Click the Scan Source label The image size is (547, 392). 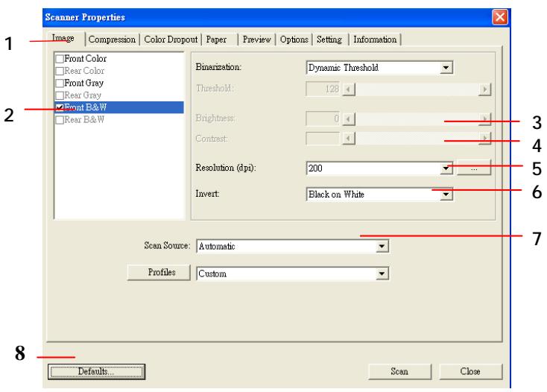coord(167,245)
